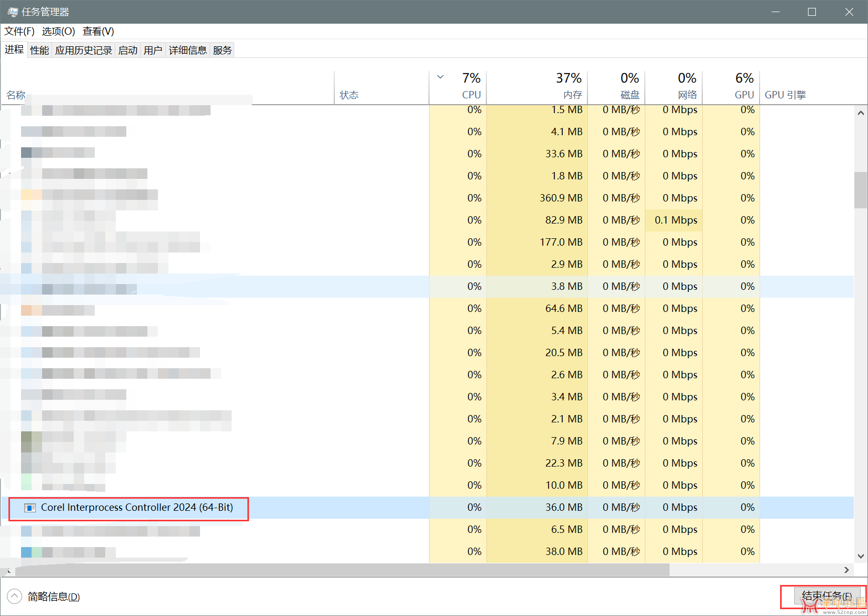Click the 20.5 MB memory cell
This screenshot has width=868, height=616.
(537, 353)
